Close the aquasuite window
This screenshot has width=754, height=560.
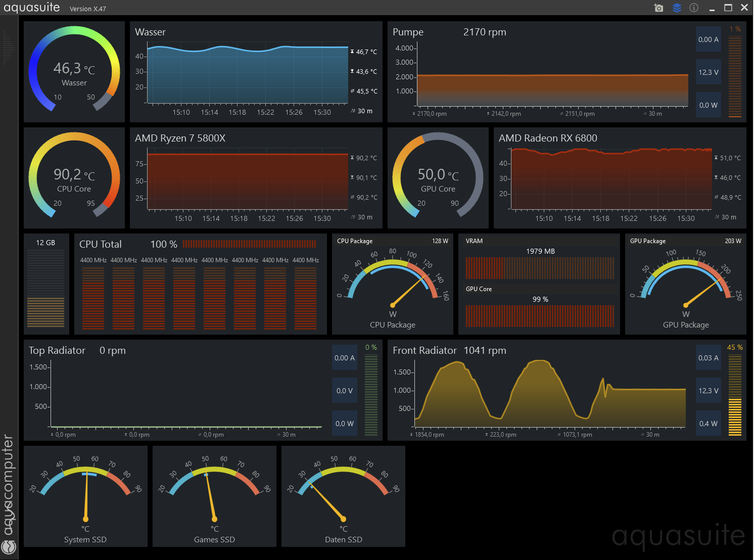pyautogui.click(x=744, y=8)
